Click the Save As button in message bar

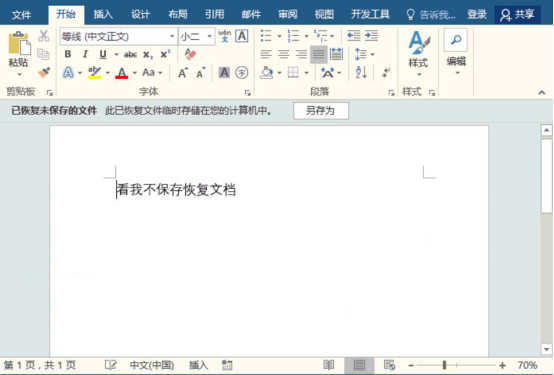[321, 111]
